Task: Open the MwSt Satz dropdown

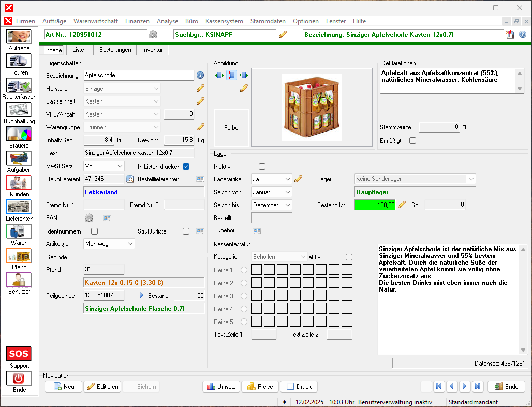Action: (x=104, y=166)
